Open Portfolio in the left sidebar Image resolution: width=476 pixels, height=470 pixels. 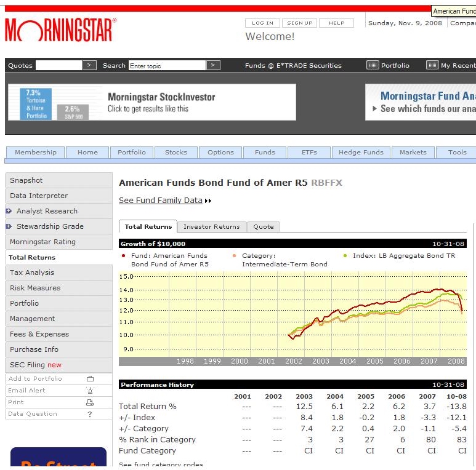tap(59, 303)
